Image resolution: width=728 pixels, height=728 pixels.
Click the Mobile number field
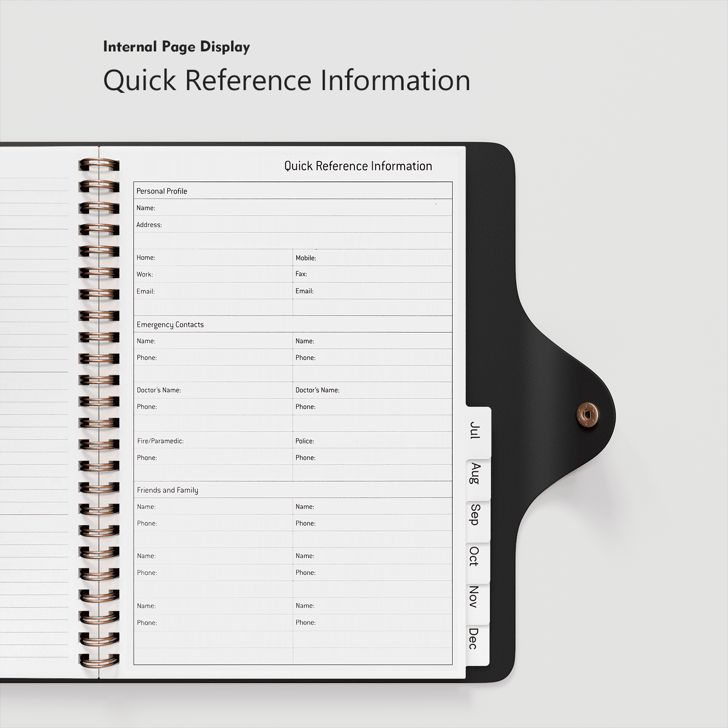(373, 258)
